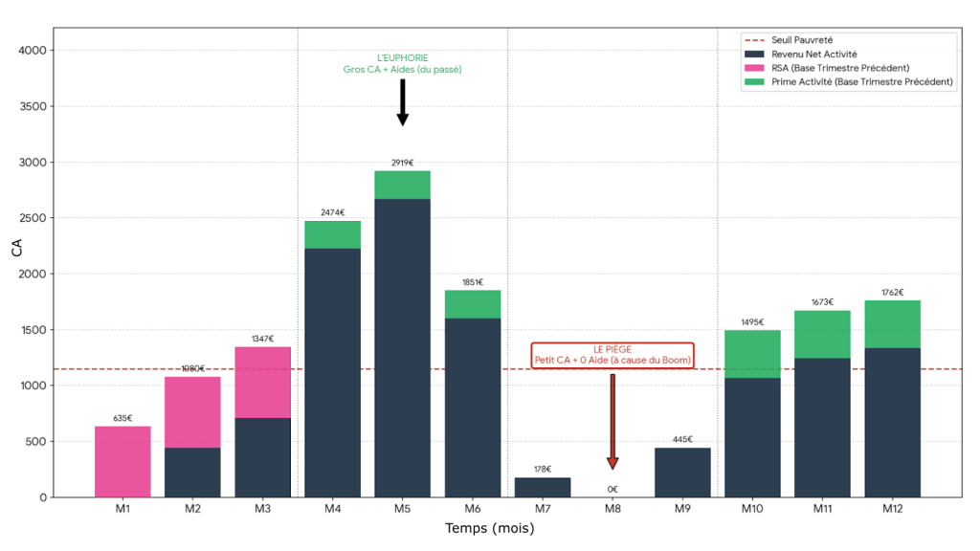Click the 2500 y-axis tick label

(x=33, y=218)
